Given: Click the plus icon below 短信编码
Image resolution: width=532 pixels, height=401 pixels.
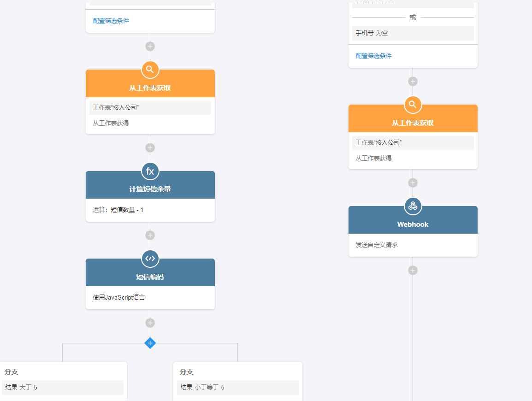Looking at the screenshot, I should [x=150, y=323].
